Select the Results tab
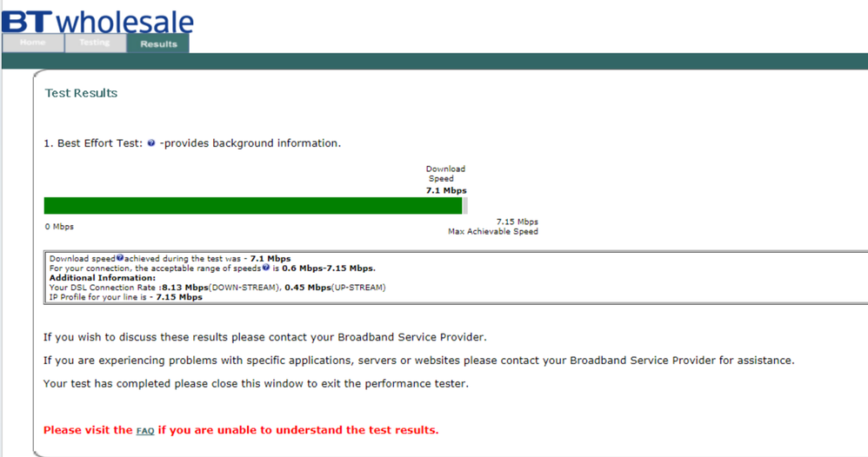Screen dimensions: 868x457 pos(158,43)
